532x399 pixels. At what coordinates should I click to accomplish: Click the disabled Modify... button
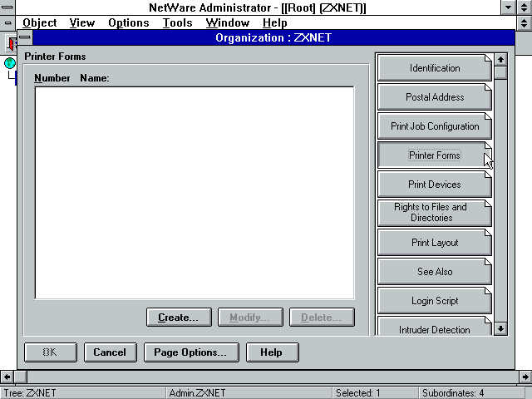[x=250, y=318]
